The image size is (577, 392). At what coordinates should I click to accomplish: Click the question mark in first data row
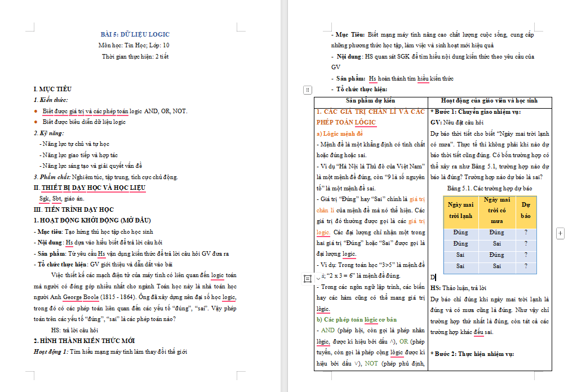click(x=525, y=233)
